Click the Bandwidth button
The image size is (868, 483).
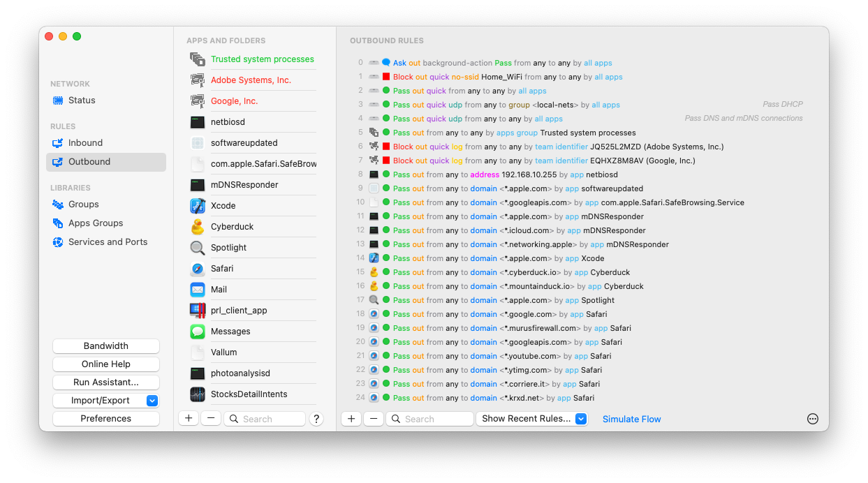click(x=106, y=346)
